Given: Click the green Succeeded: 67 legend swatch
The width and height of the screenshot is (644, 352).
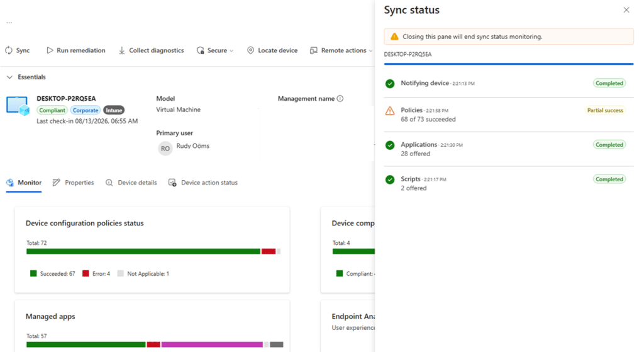Looking at the screenshot, I should click(x=33, y=273).
